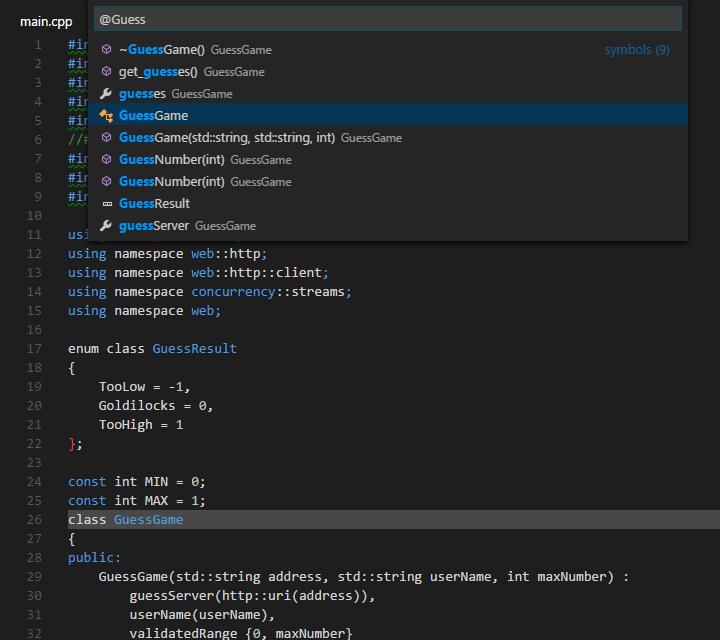Screen dimensions: 720x640
Task: Click the enum icon beside GuessResult
Action: (107, 204)
